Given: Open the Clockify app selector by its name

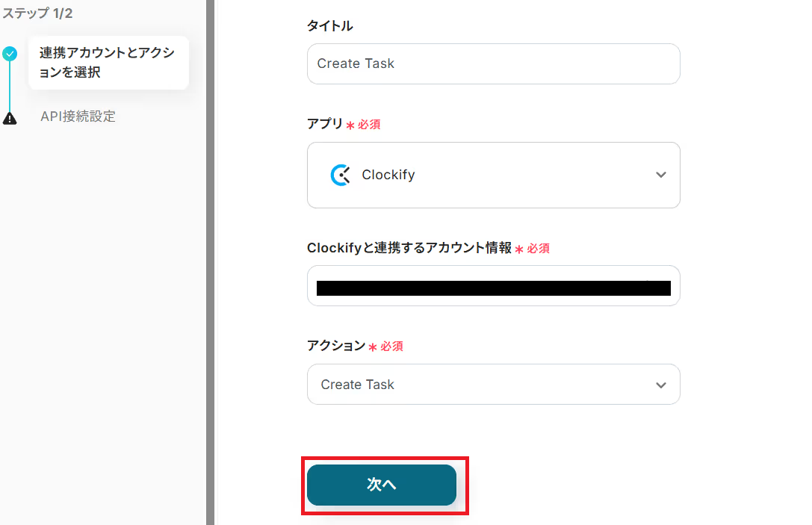Looking at the screenshot, I should click(x=388, y=175).
